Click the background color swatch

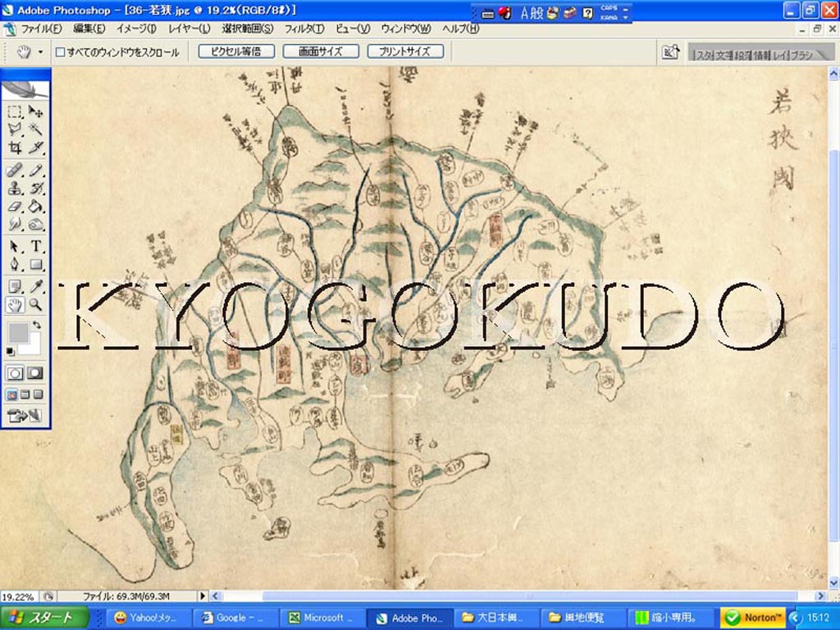pos(33,346)
